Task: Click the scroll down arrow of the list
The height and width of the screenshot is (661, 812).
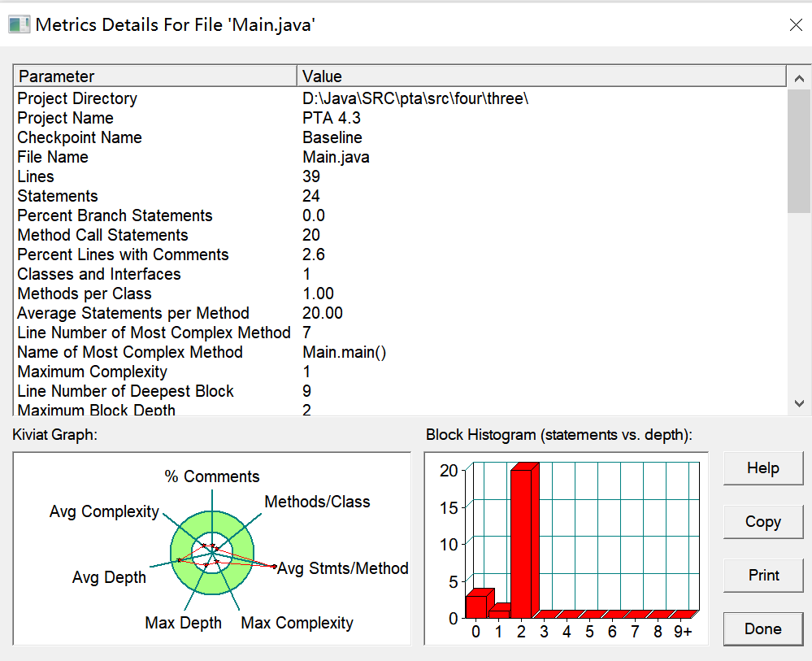Action: click(x=799, y=403)
